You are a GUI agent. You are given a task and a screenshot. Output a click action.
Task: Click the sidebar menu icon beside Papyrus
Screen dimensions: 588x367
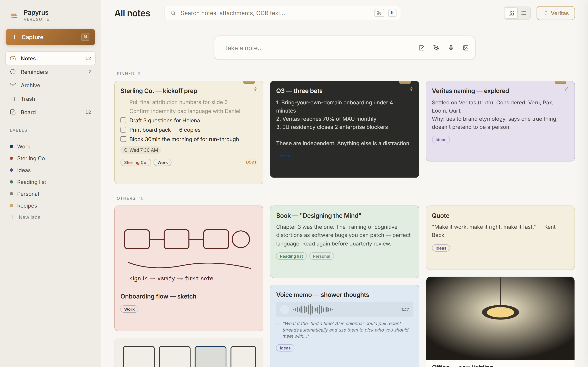pos(14,15)
